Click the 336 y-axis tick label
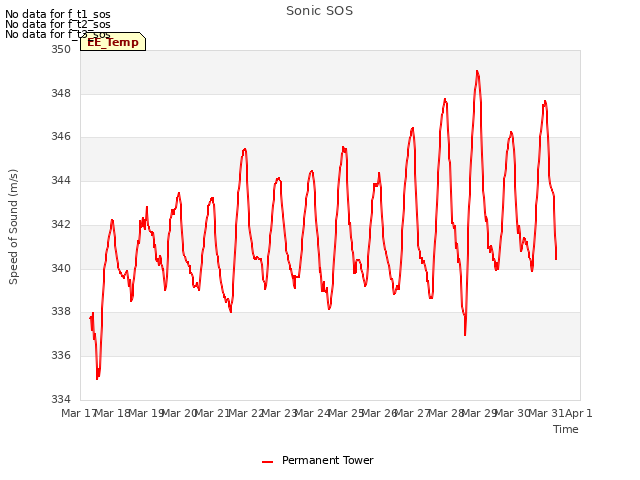The width and height of the screenshot is (640, 480). (x=61, y=356)
